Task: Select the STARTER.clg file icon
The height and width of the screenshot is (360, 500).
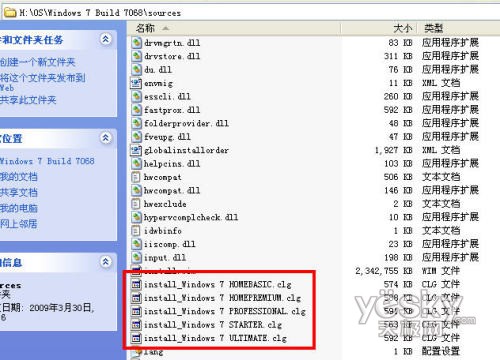Action: [136, 325]
